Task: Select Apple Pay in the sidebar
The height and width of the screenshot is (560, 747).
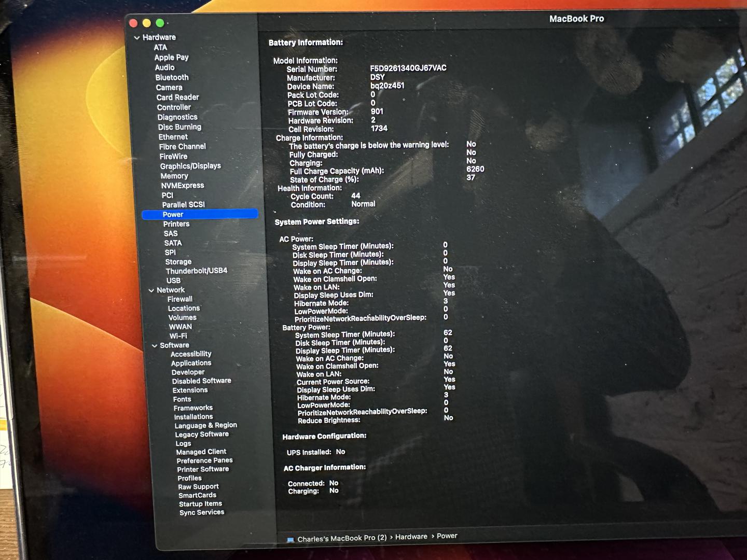Action: click(171, 58)
